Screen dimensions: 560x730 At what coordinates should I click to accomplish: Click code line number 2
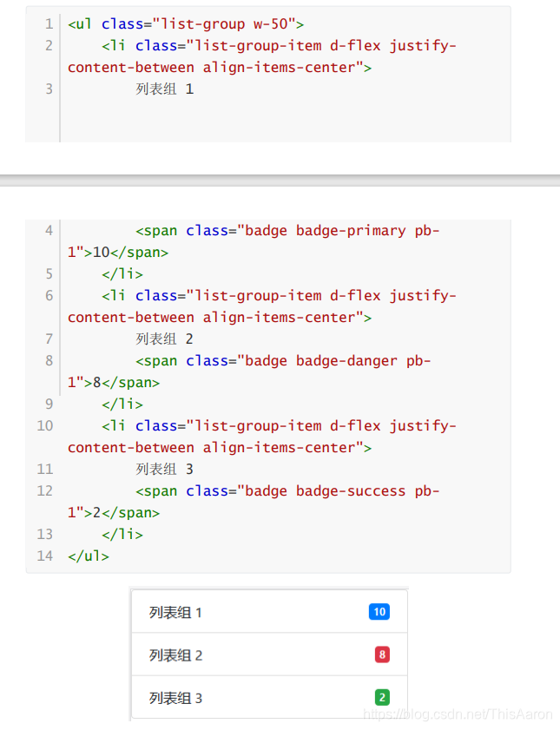[49, 46]
